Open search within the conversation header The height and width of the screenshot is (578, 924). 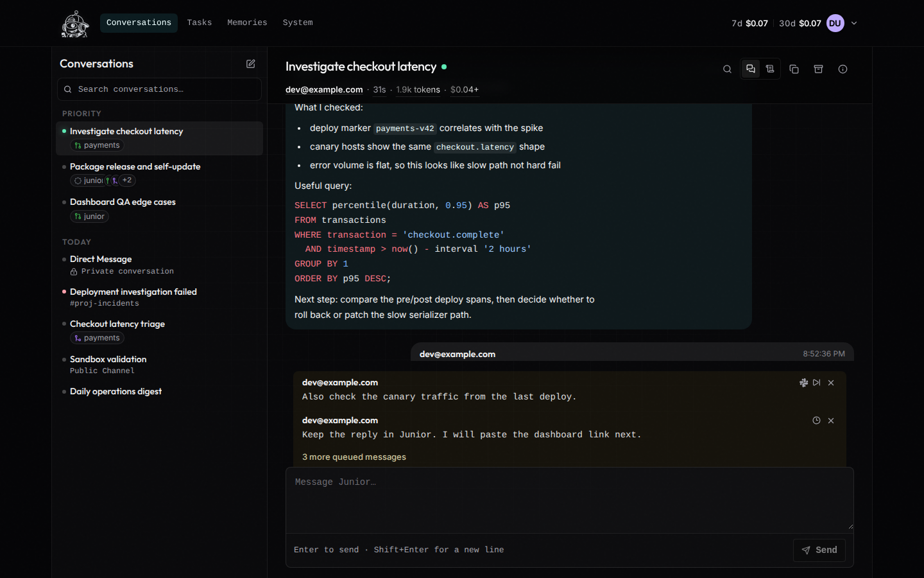pos(727,69)
